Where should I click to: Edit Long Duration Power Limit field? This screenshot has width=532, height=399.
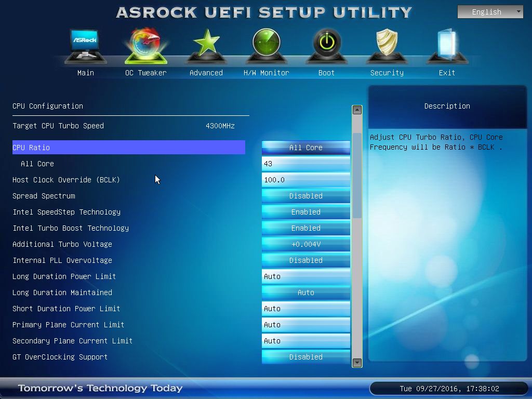coord(305,276)
